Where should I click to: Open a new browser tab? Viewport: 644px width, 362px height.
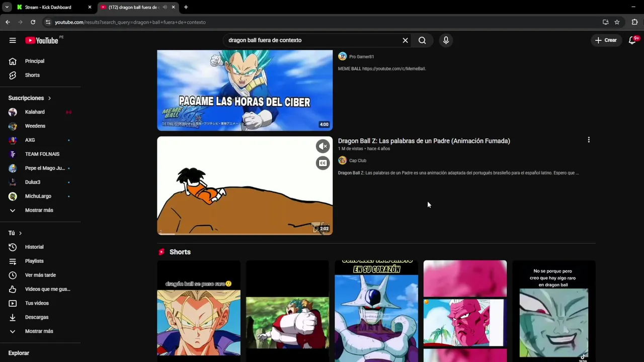pyautogui.click(x=186, y=7)
